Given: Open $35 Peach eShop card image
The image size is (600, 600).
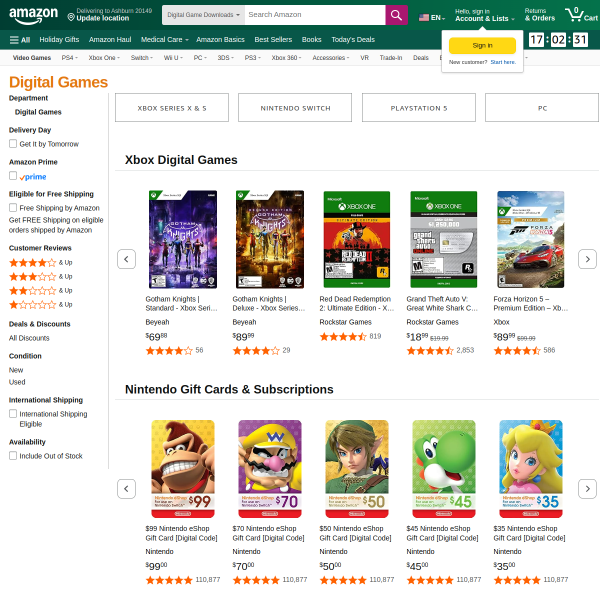Looking at the screenshot, I should coord(531,469).
